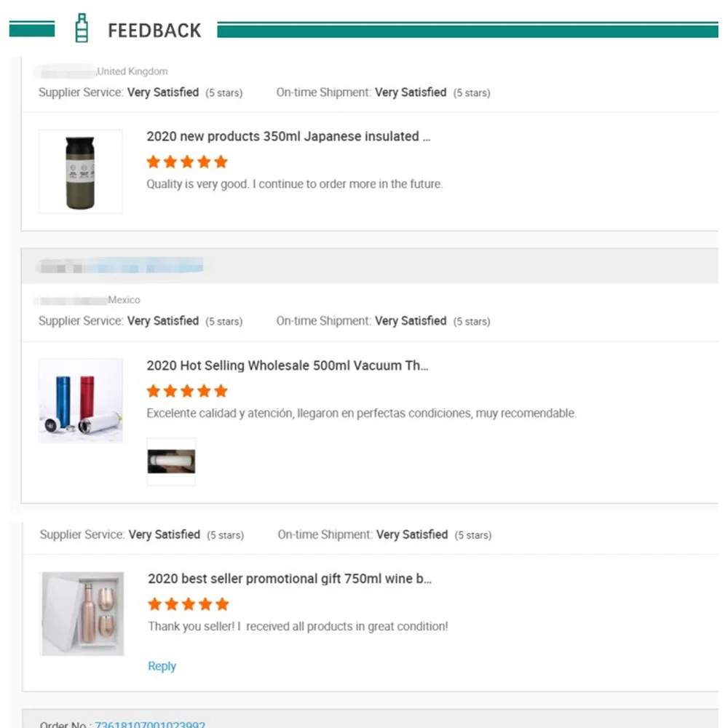Click the Reply link under wine bottle review
This screenshot has height=728, width=728.
coord(162,666)
